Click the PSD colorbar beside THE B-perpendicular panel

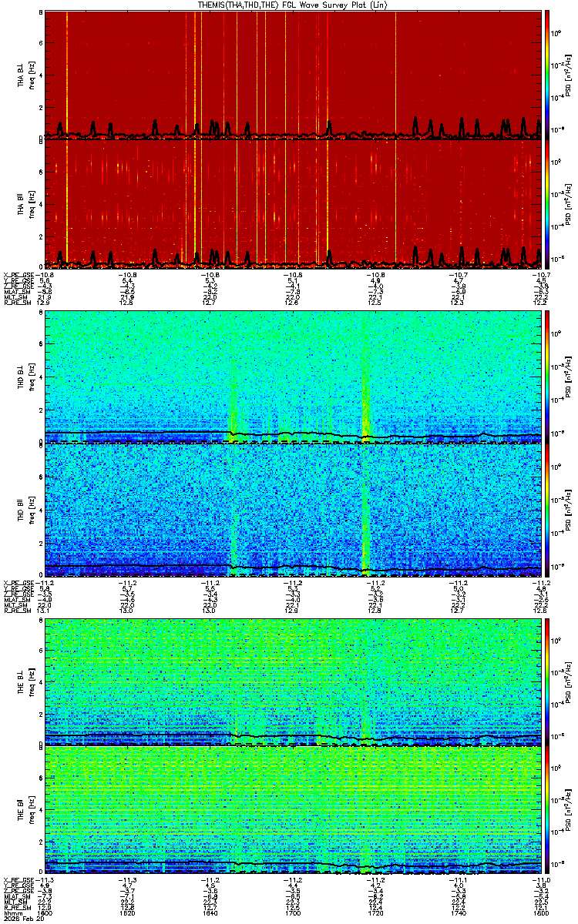point(547,681)
